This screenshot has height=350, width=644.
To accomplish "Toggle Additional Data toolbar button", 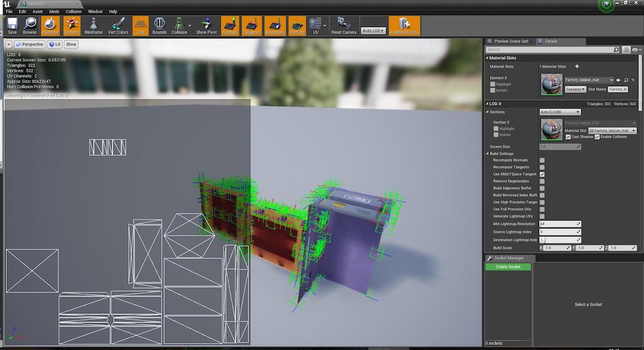I will [404, 26].
